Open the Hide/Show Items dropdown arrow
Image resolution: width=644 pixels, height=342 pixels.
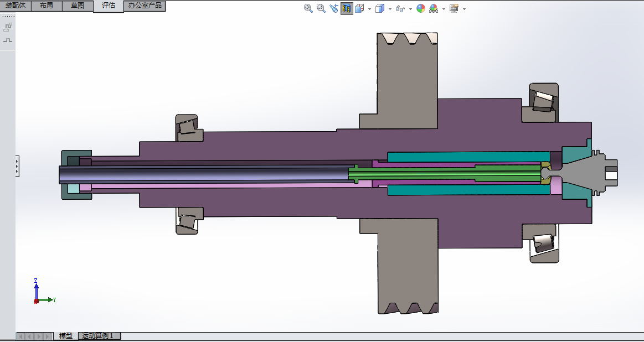(410, 9)
